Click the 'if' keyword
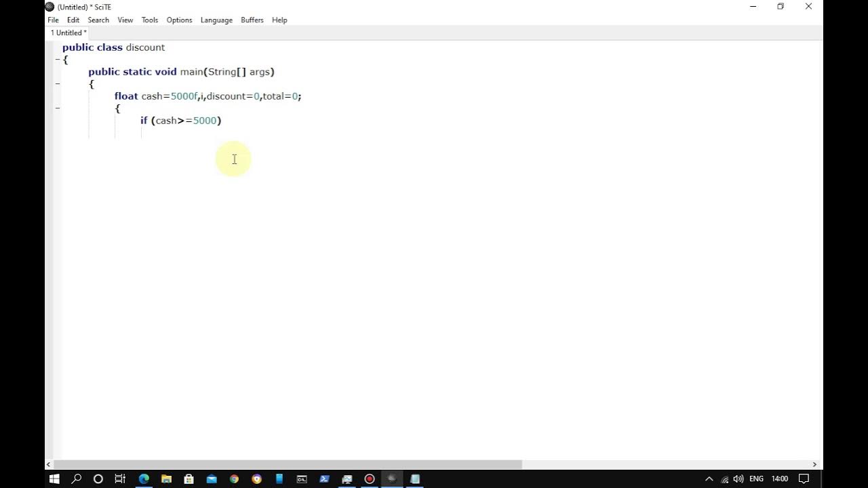This screenshot has height=488, width=868. [144, 121]
